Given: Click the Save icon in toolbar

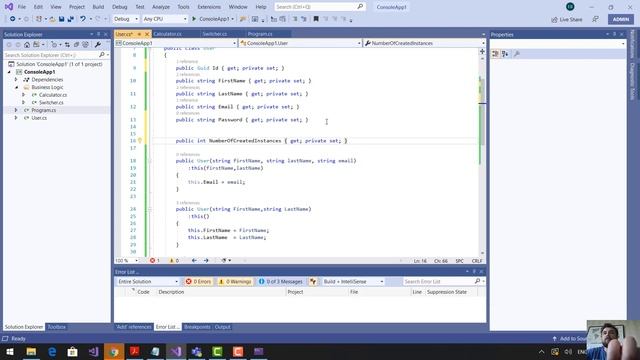Looking at the screenshot, I should tap(61, 19).
